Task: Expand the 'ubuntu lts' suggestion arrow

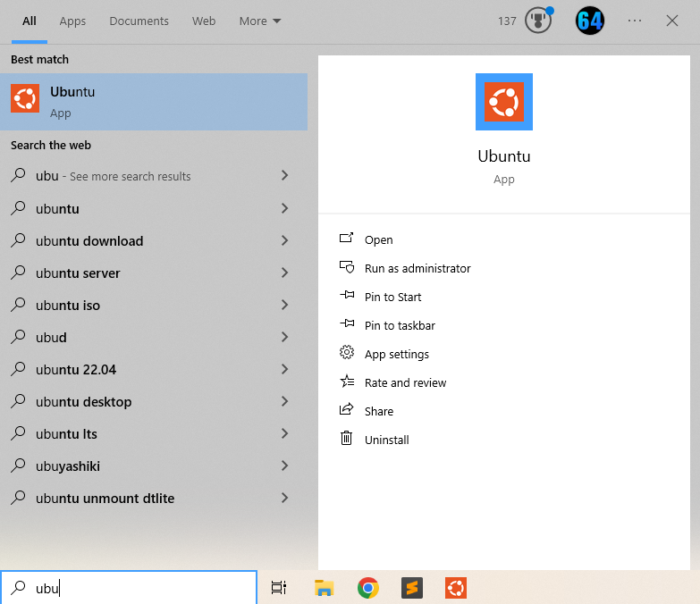Action: [x=285, y=433]
